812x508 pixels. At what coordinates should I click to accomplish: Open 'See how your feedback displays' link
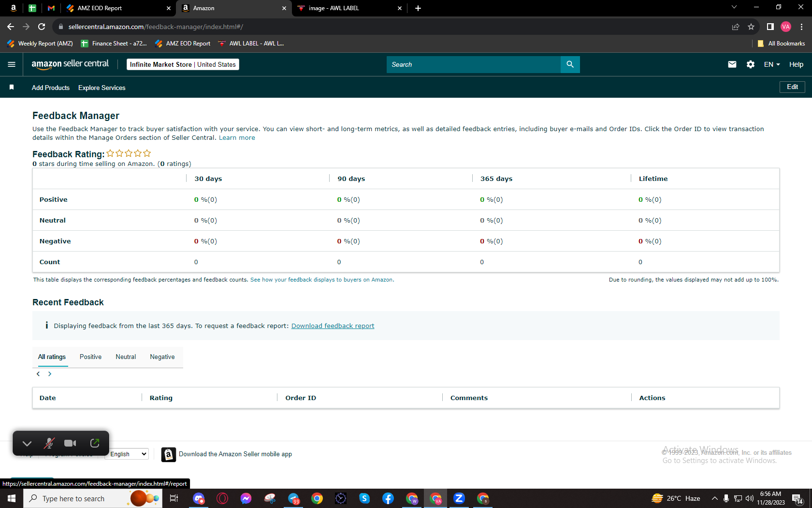click(x=321, y=280)
